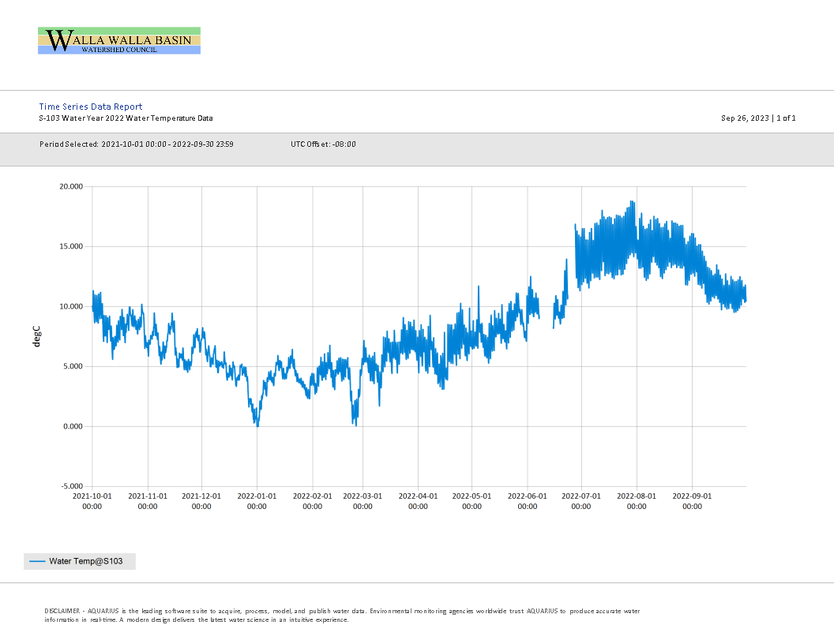Click the 2022-09-01 x-axis label
The image size is (834, 644).
[x=692, y=501]
